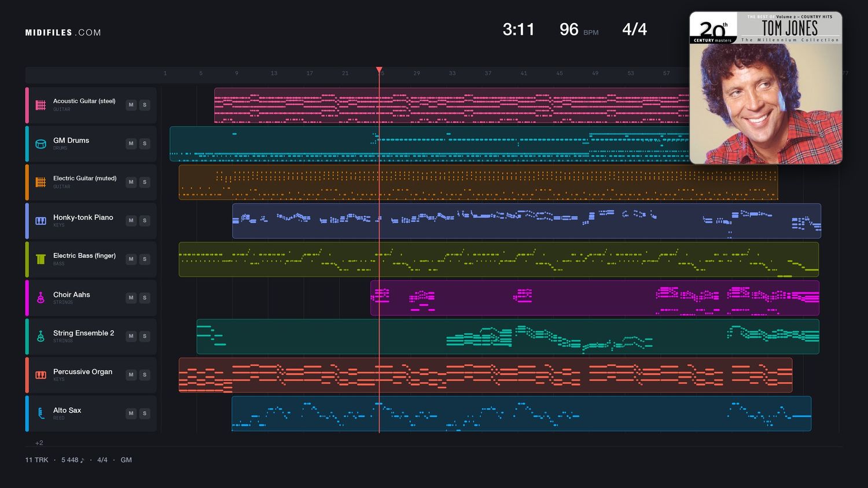
Task: Click bar 9 on the timeline ruler
Action: (237, 73)
